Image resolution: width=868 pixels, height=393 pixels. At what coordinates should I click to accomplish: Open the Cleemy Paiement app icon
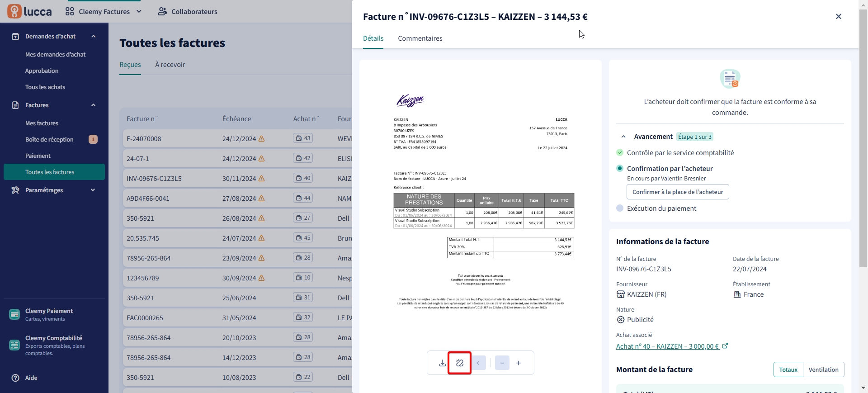(14, 314)
